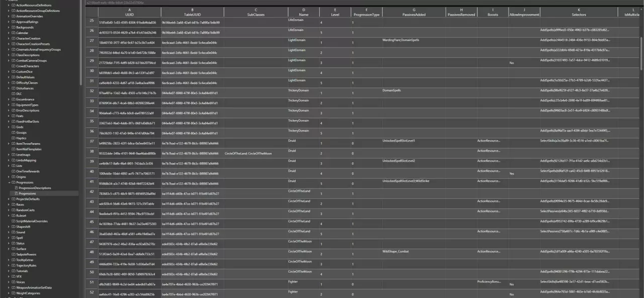Click the Races folder icon

pos(14,204)
